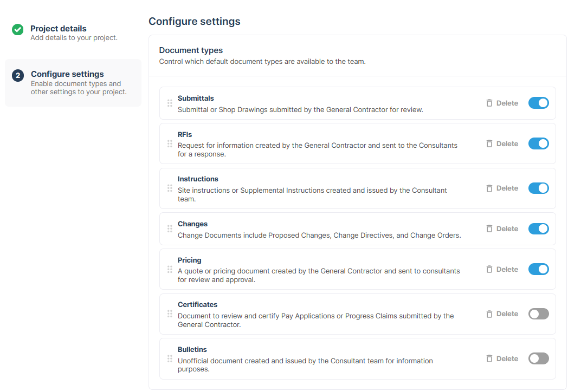Delete the Bulletins document type
568x392 pixels.
point(502,358)
